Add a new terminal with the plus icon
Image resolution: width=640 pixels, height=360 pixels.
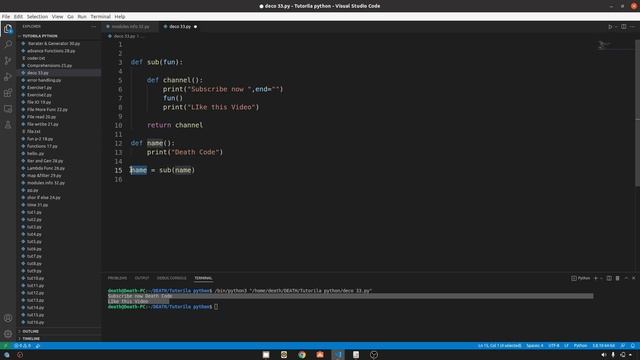tap(596, 278)
